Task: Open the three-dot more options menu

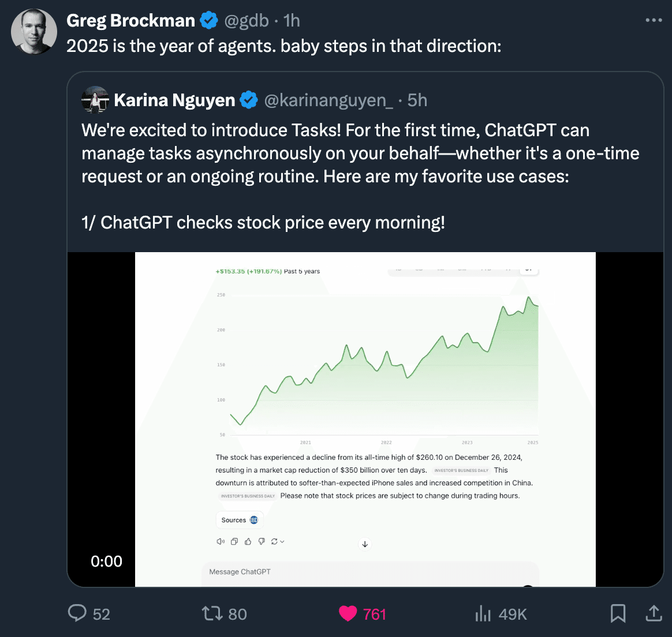Action: pyautogui.click(x=654, y=20)
